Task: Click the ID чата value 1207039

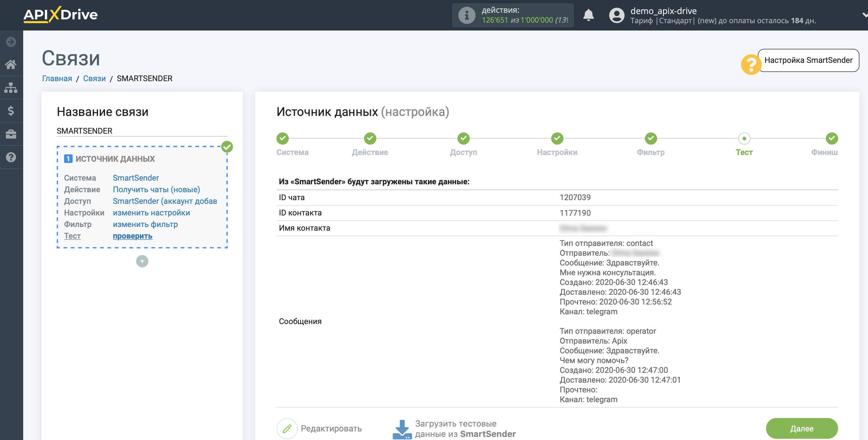Action: (x=575, y=197)
